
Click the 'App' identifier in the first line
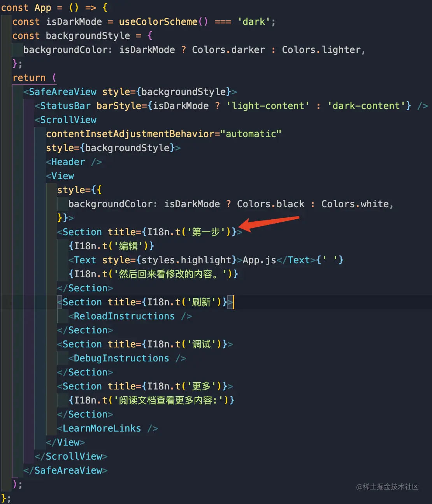point(43,8)
